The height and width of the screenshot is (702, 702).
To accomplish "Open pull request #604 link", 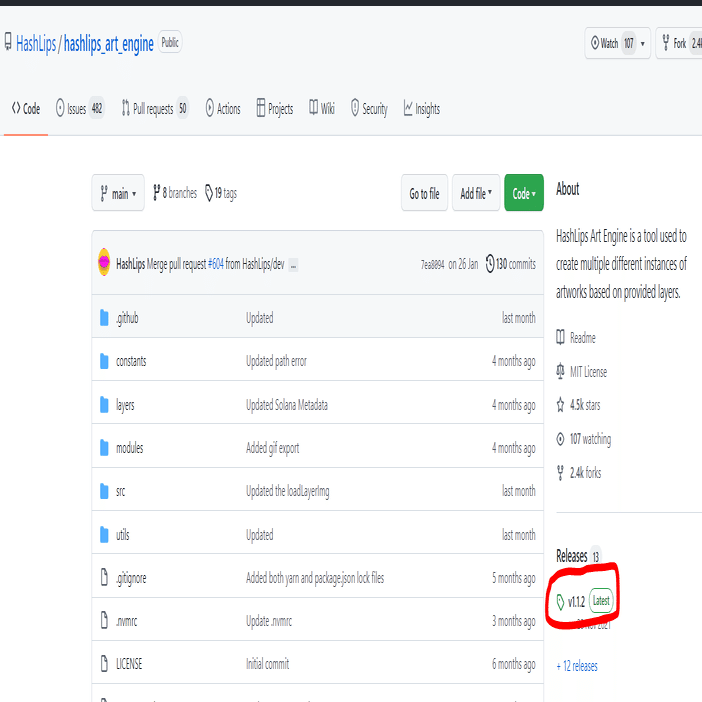I will (x=216, y=264).
